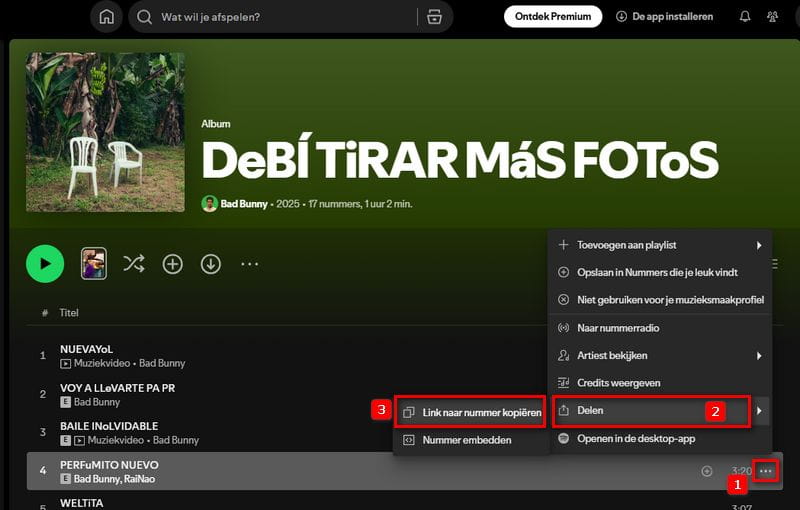800x510 pixels.
Task: Open notifications bell icon
Action: point(745,16)
